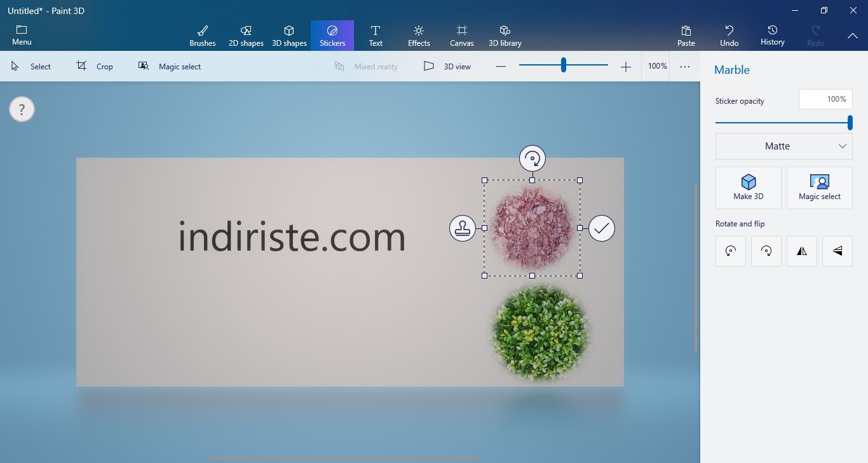Click the zoom slider handle
Image resolution: width=868 pixels, height=463 pixels.
tap(564, 65)
